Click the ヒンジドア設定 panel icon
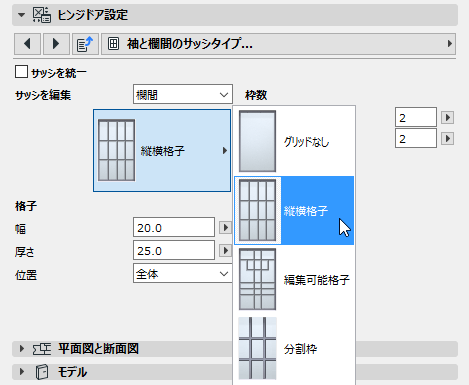This screenshot has height=385, width=469. [x=42, y=15]
